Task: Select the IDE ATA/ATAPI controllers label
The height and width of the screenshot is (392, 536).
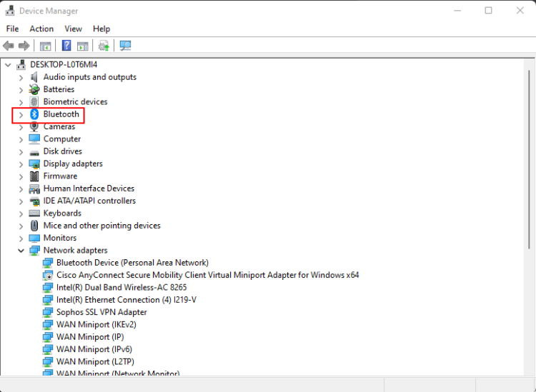Action: point(89,201)
